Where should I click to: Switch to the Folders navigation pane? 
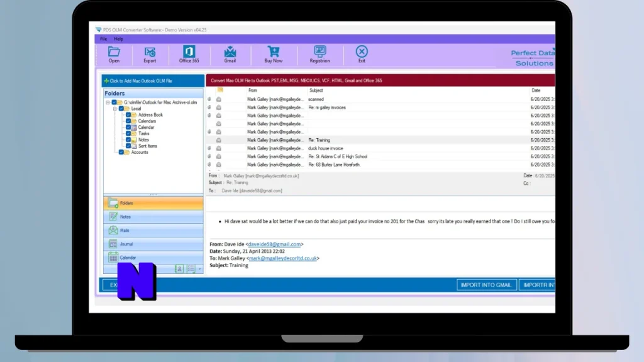153,203
